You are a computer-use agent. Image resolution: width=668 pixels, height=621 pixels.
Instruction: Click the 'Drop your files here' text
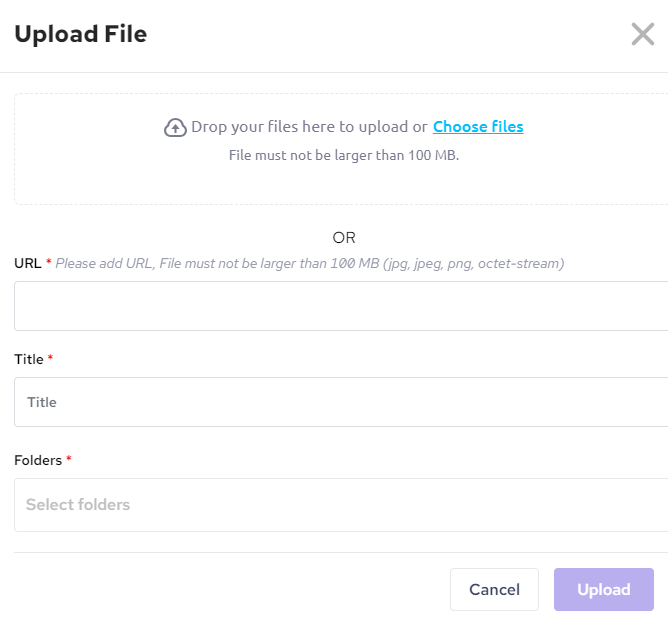(309, 127)
